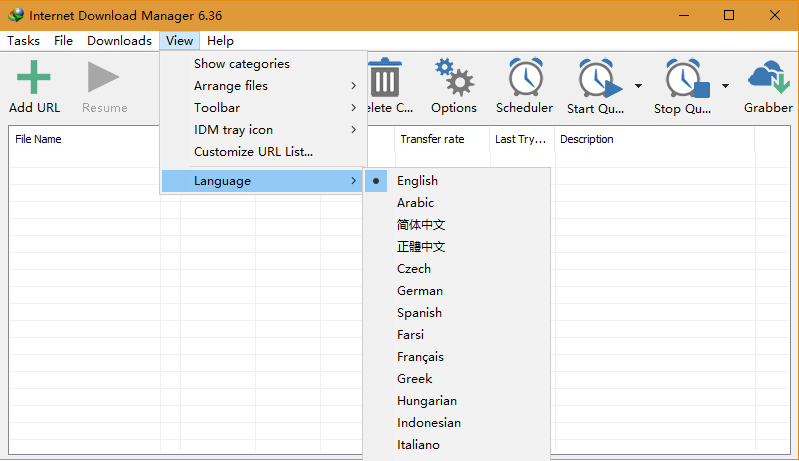Select Czech language
The image size is (799, 461).
[x=457, y=268]
